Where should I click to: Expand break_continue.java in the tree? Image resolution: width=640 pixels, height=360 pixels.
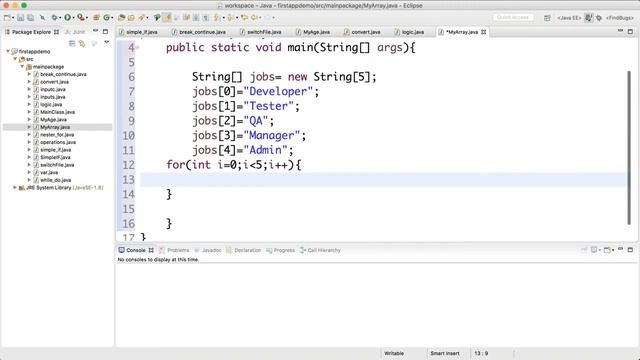(29, 74)
